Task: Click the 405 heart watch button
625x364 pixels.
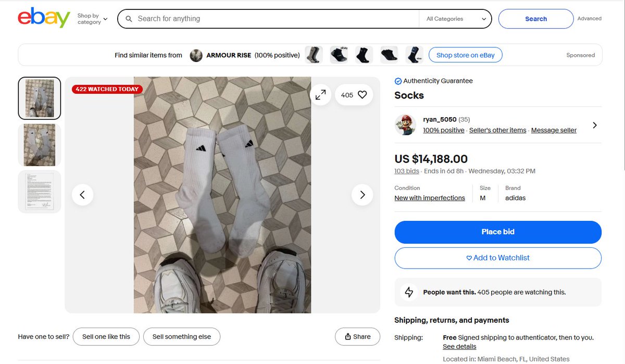Action: 354,95
